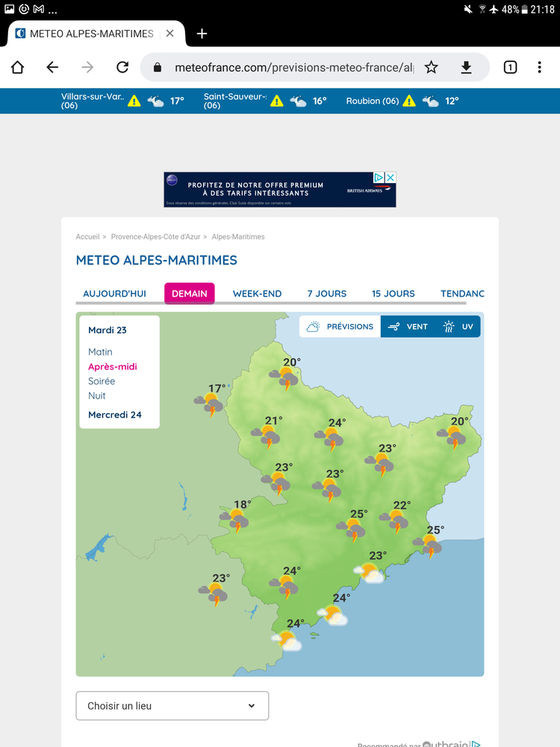
Task: Click the British Airways premium offer banner
Action: pyautogui.click(x=280, y=190)
